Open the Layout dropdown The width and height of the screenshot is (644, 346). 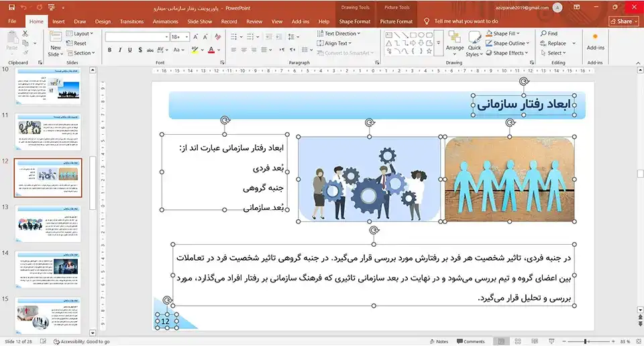click(x=80, y=34)
